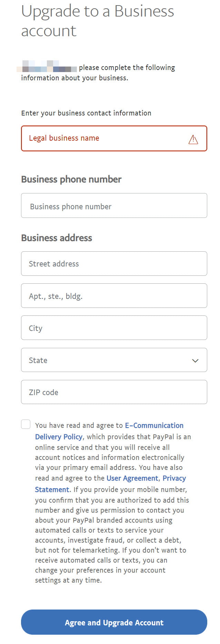This screenshot has height=644, width=220.
Task: Click the Business phone number input
Action: (x=114, y=206)
